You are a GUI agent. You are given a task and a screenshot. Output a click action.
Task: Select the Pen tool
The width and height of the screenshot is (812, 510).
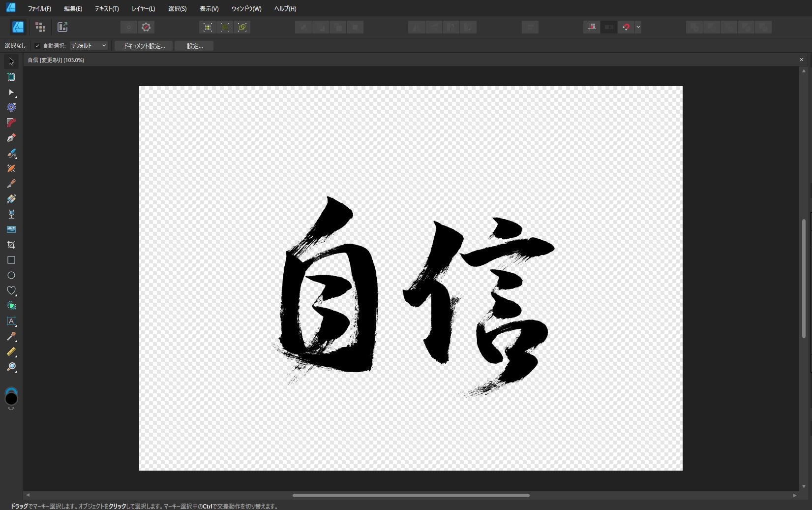11,138
